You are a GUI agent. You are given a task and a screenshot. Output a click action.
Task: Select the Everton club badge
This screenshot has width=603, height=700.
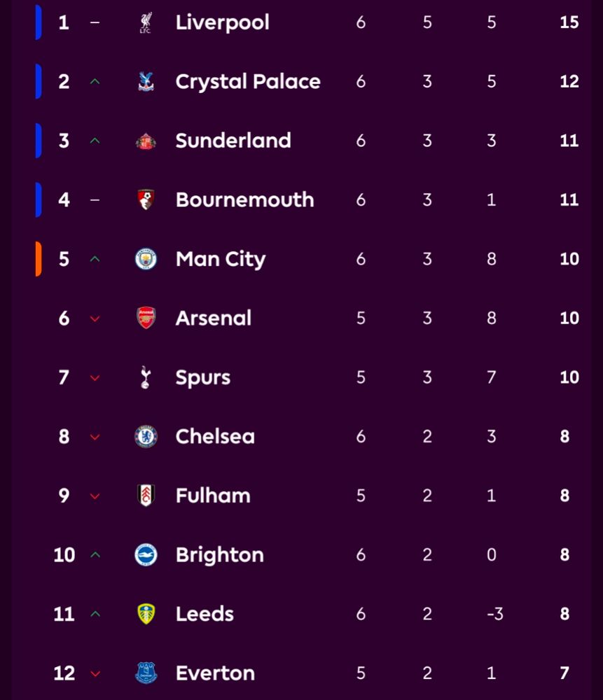coord(146,673)
